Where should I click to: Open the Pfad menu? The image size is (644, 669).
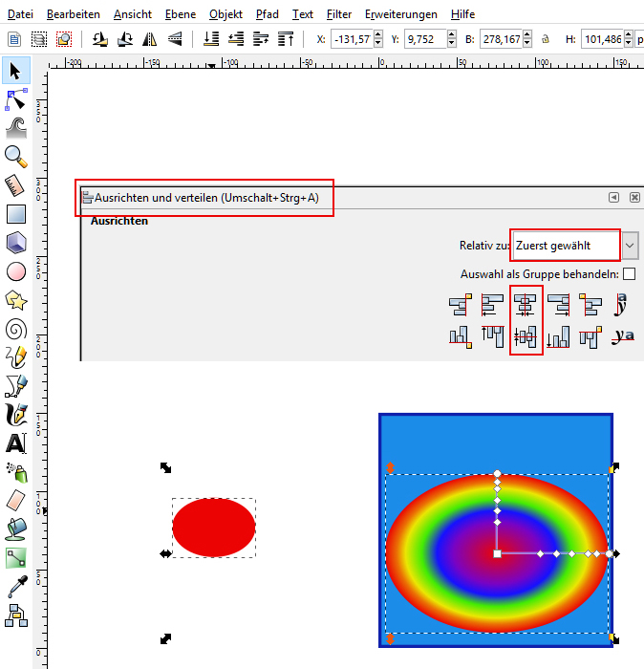click(268, 14)
